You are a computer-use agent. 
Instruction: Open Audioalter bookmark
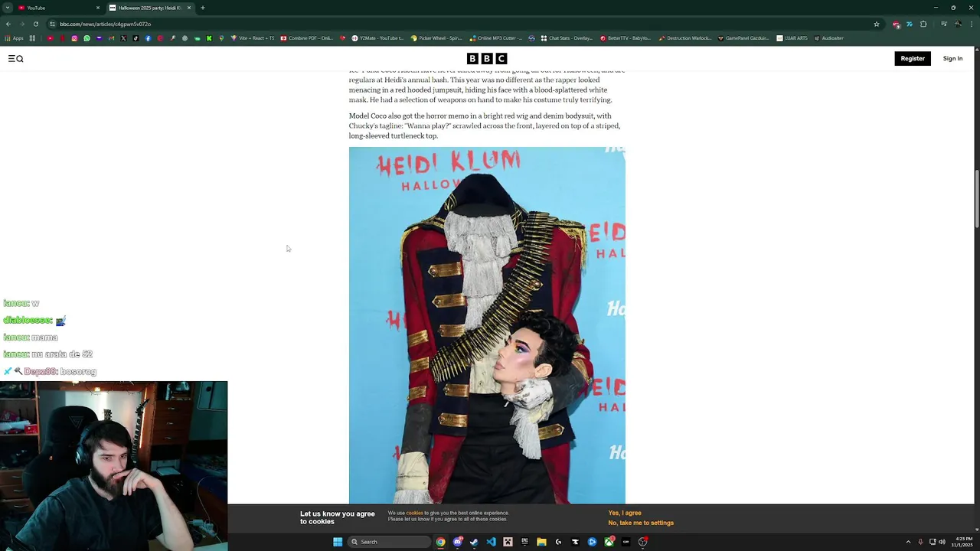829,38
